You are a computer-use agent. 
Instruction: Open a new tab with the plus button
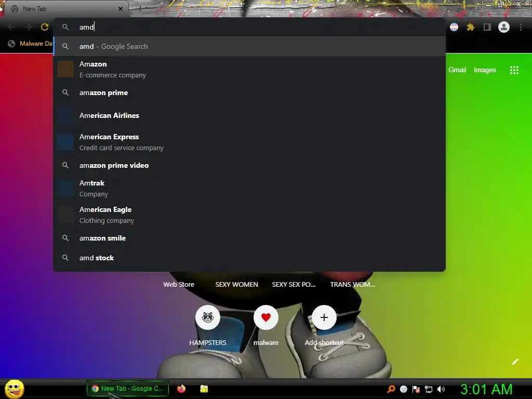pos(140,9)
